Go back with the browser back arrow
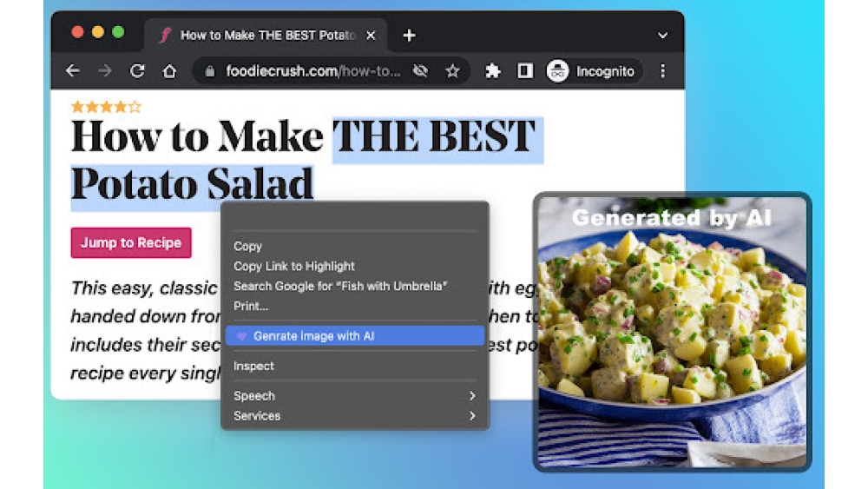This screenshot has width=868, height=489. [73, 71]
